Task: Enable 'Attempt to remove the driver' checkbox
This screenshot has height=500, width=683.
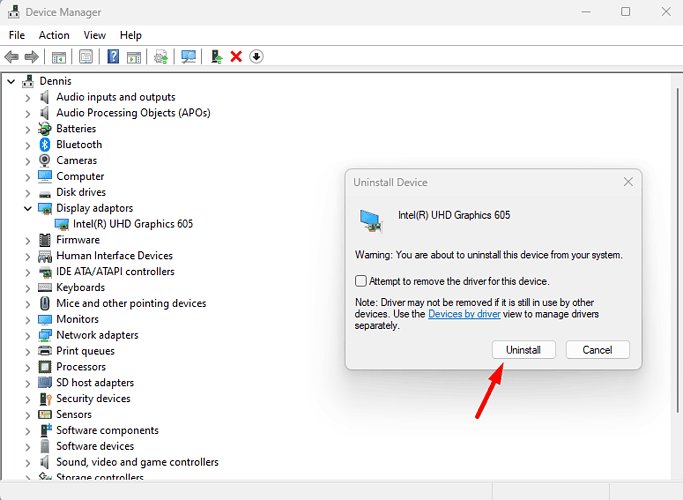Action: click(x=361, y=281)
